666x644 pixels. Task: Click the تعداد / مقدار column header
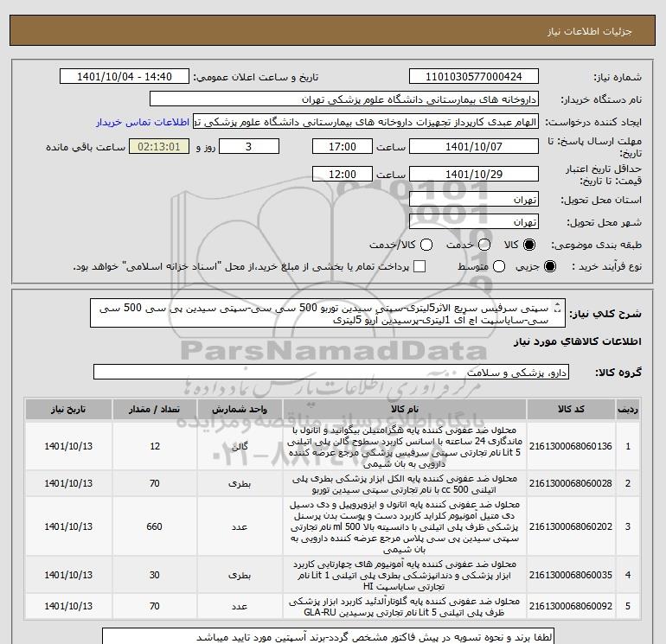pyautogui.click(x=155, y=409)
